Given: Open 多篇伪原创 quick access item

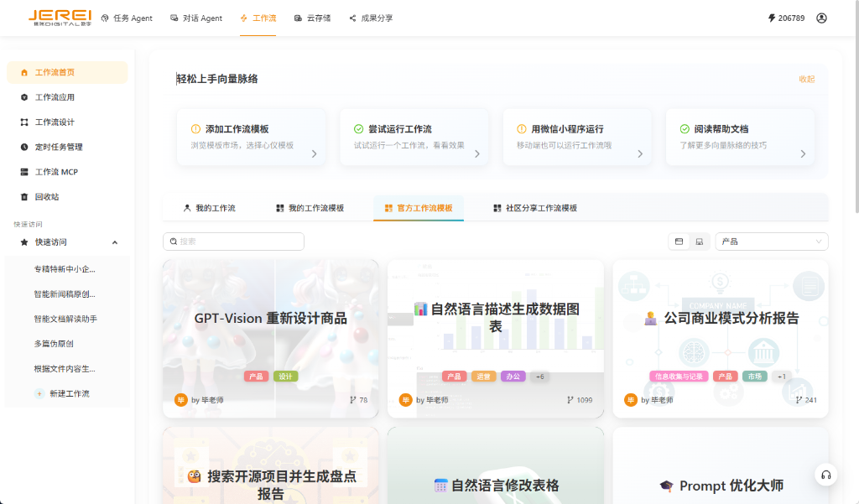Looking at the screenshot, I should [54, 344].
